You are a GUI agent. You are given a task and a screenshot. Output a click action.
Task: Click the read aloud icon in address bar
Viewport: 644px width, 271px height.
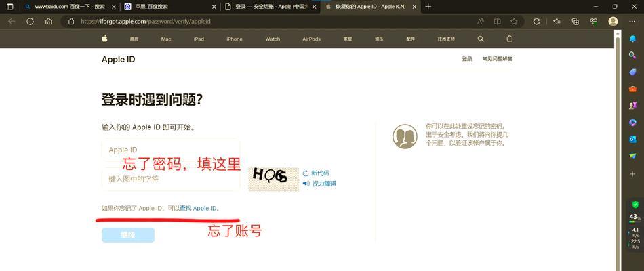click(x=480, y=22)
